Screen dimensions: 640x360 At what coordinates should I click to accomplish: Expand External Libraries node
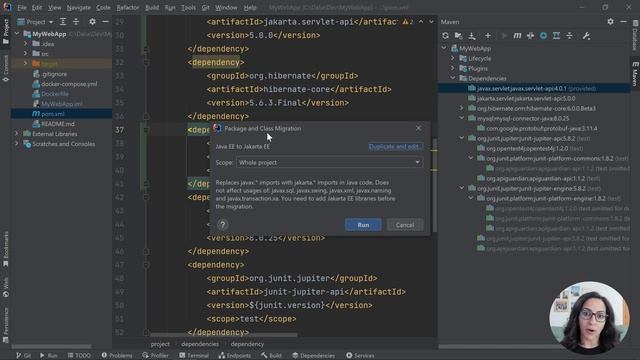tap(16, 133)
